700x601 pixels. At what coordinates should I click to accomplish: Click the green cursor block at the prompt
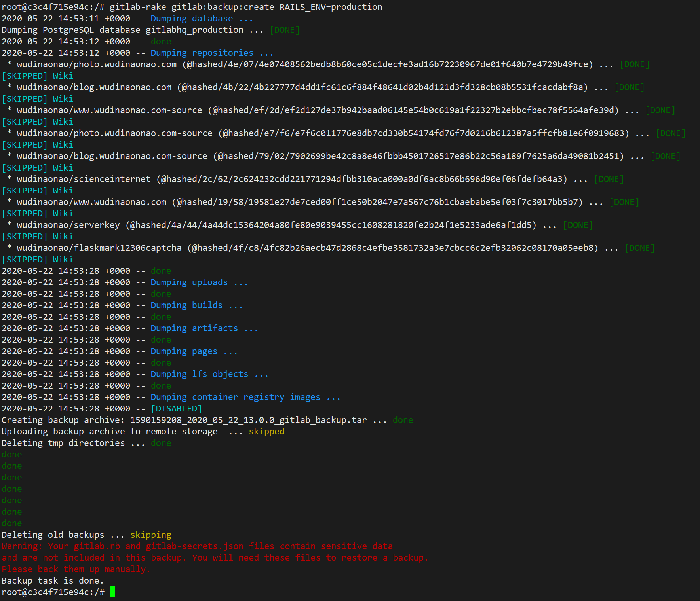click(x=112, y=592)
